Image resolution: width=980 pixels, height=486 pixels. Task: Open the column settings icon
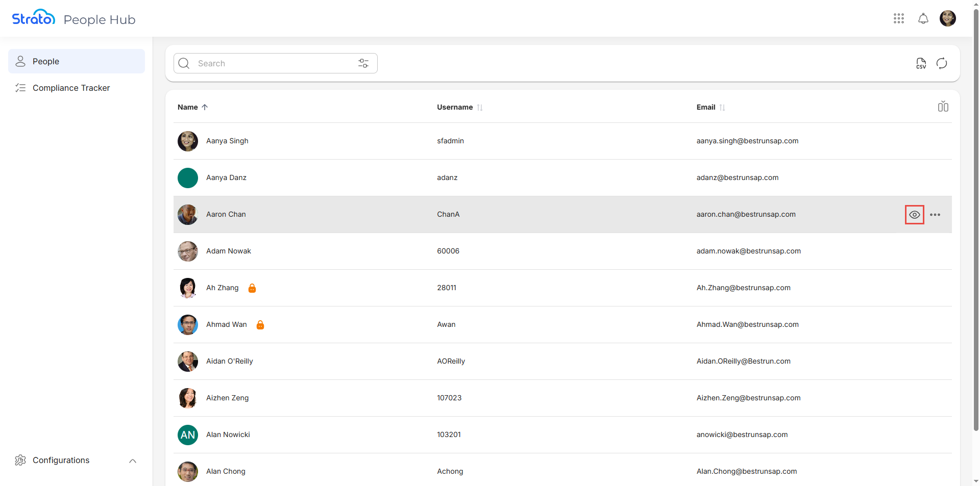coord(943,107)
